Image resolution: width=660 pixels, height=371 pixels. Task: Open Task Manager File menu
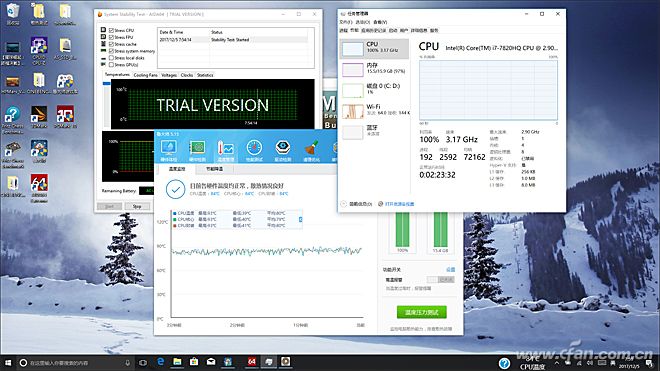point(346,22)
